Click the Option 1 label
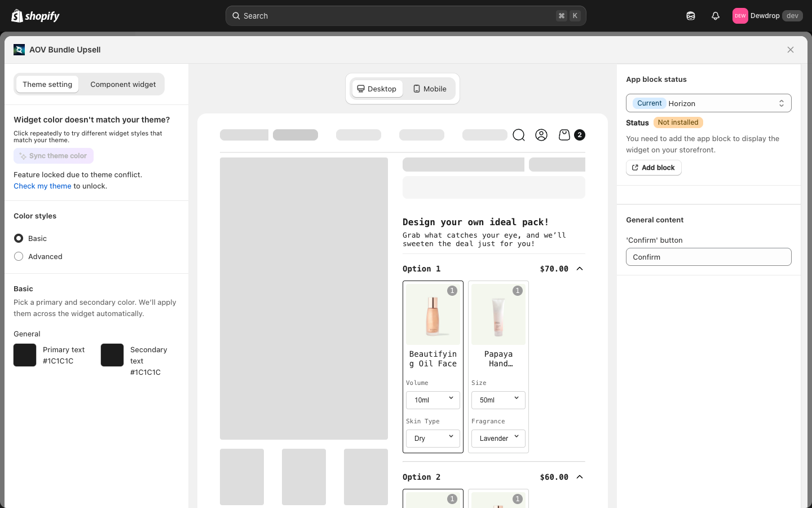The image size is (812, 508). (421, 269)
